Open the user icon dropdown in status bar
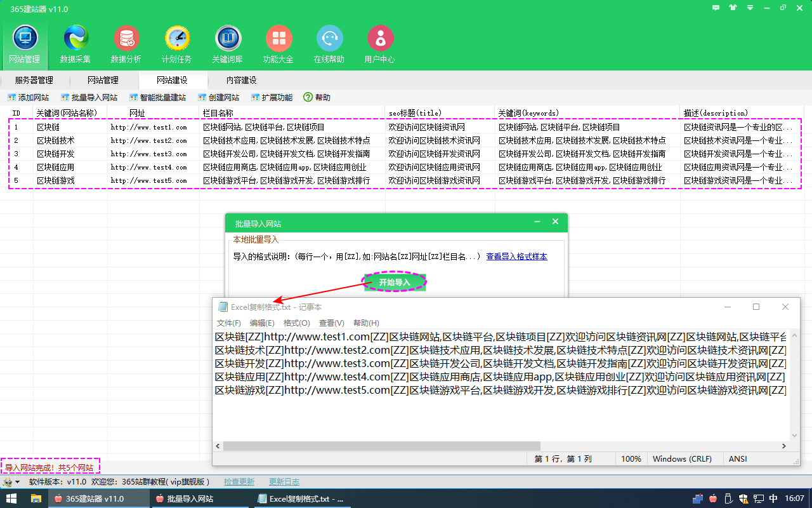Viewport: 812px width, 508px height. [x=17, y=482]
